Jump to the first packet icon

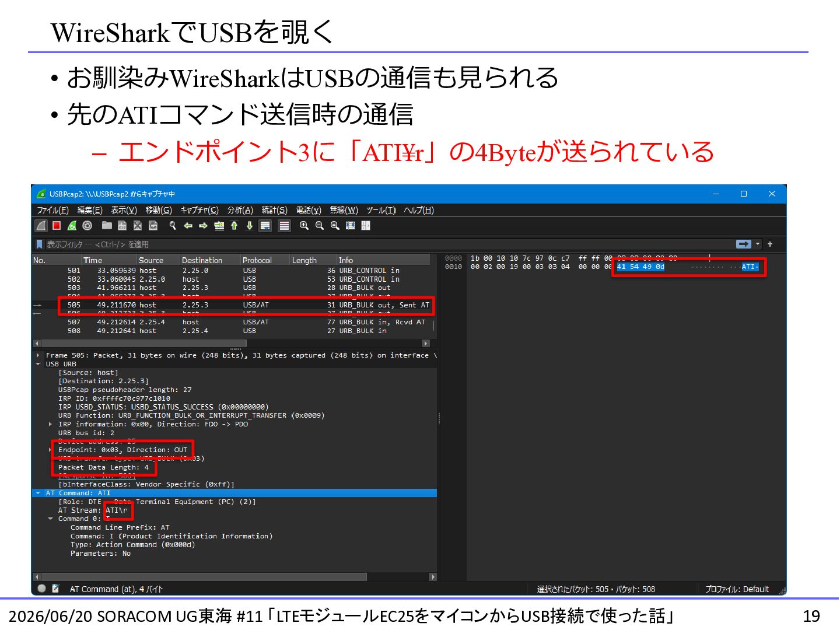click(x=234, y=226)
